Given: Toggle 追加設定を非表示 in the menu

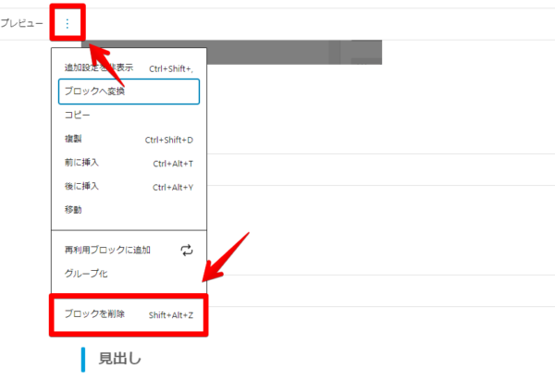Looking at the screenshot, I should (x=99, y=68).
